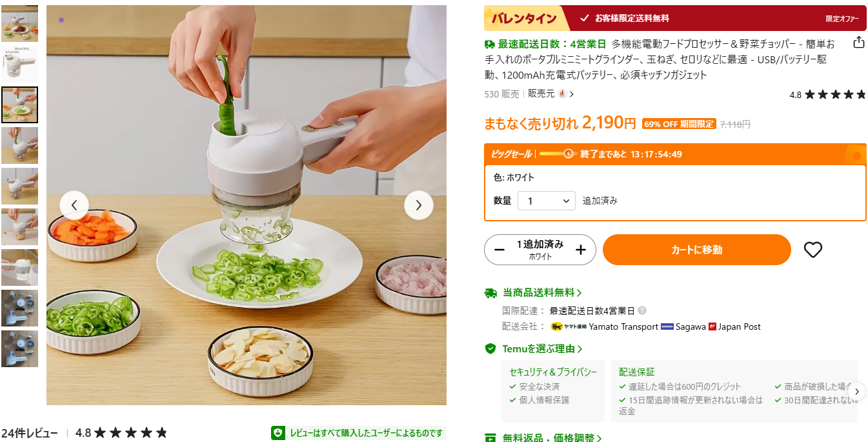Screen dimensions: 868x442
Task: Click the ビッグセール countdown progress bar
Action: 557,154
